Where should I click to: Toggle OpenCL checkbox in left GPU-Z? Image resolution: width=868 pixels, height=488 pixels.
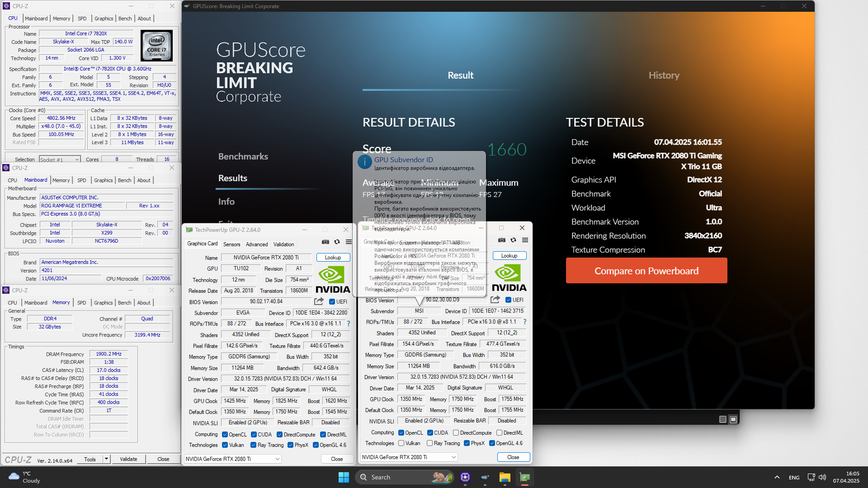(x=225, y=435)
